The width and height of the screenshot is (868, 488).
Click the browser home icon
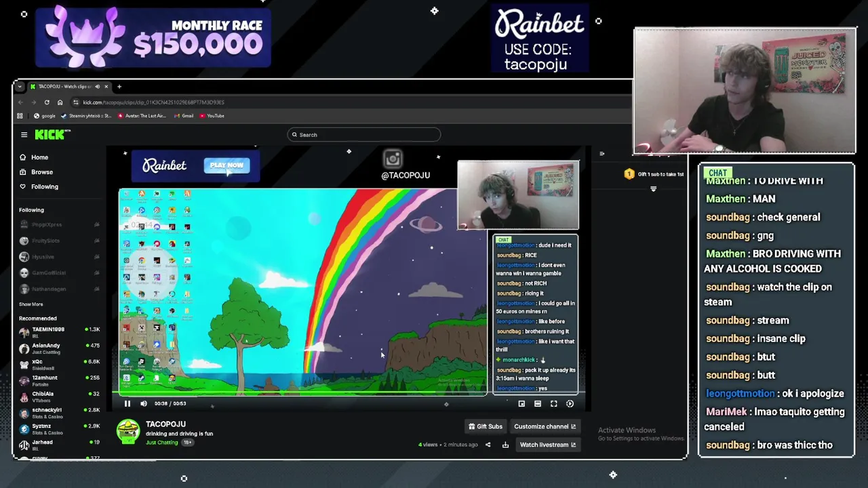[x=60, y=102]
